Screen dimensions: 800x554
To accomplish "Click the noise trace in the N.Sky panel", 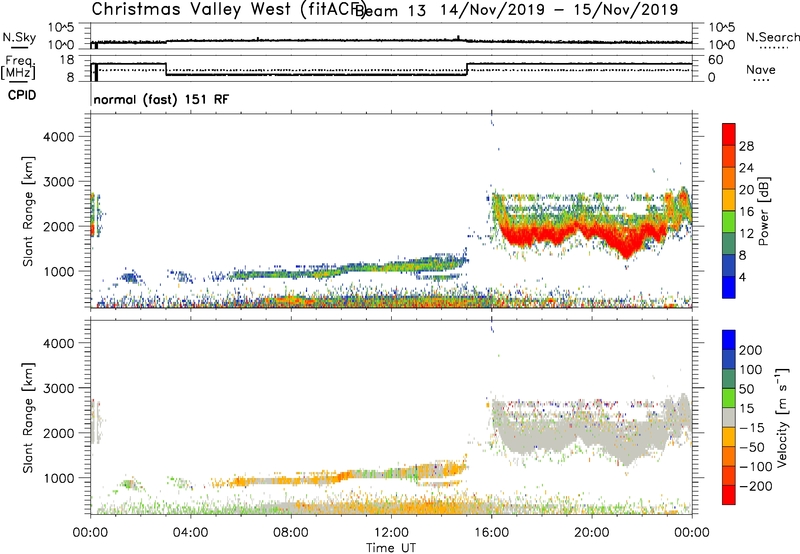I will click(391, 40).
